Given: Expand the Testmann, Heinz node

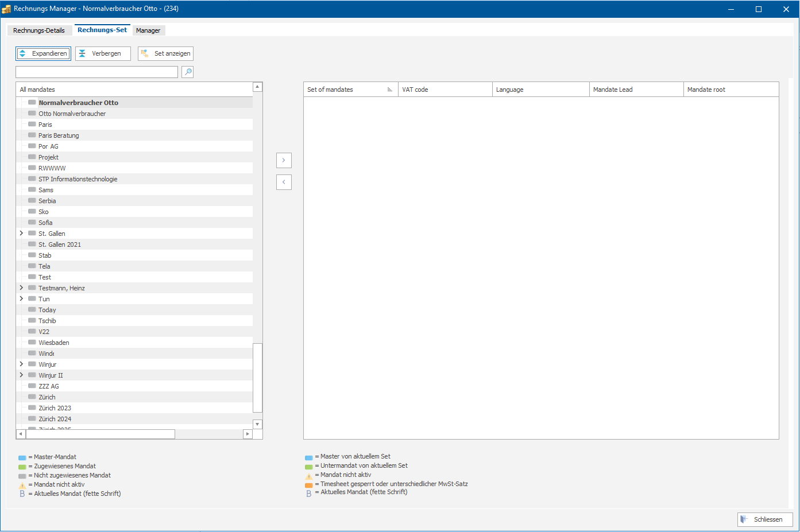Looking at the screenshot, I should click(x=21, y=288).
